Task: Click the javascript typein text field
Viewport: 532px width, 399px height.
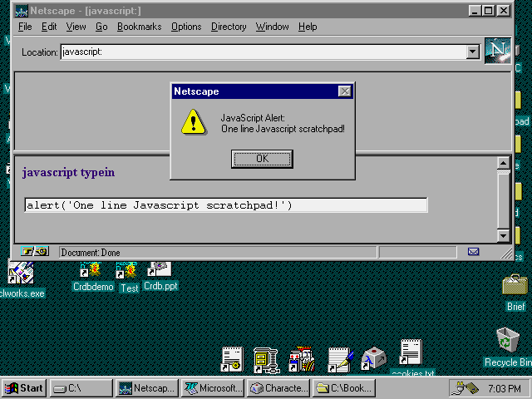Action: coord(225,205)
